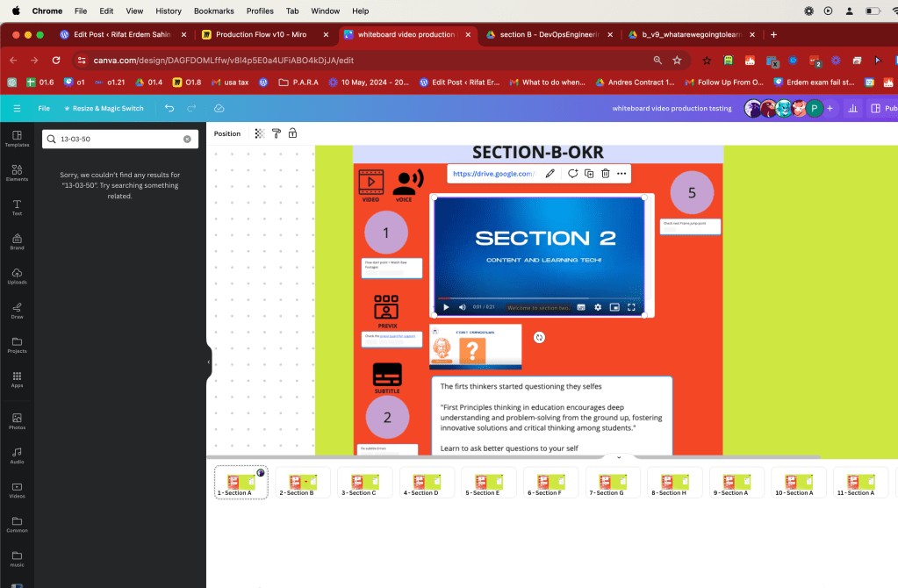
Task: Toggle video captions
Action: point(581,307)
